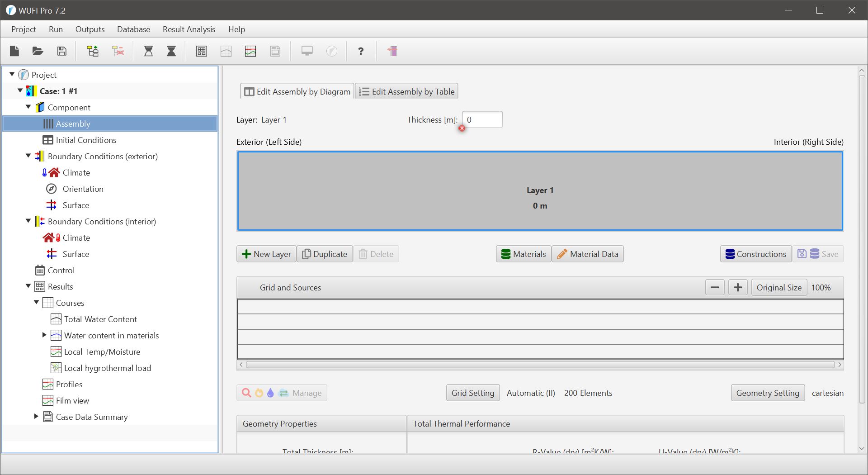Click the zoom out minus button
Screen dimensions: 868x475
(x=715, y=288)
